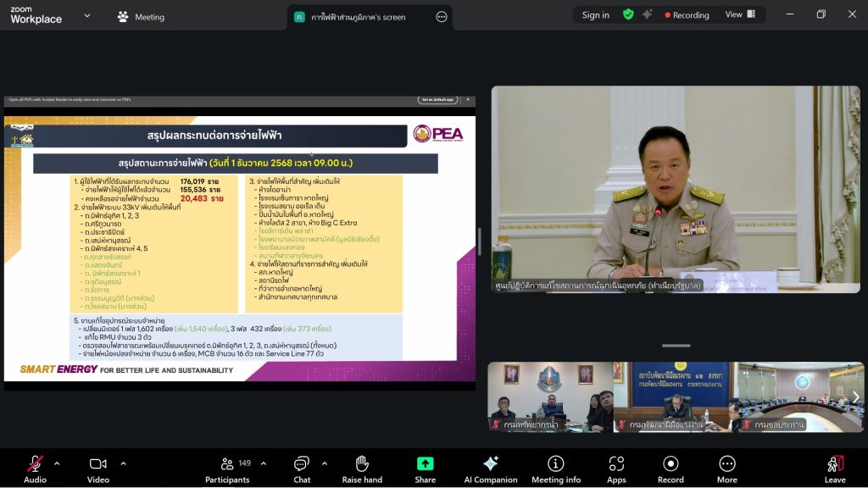Viewport: 868px width, 488px height.
Task: Click the green Share screen icon
Action: [x=425, y=463]
